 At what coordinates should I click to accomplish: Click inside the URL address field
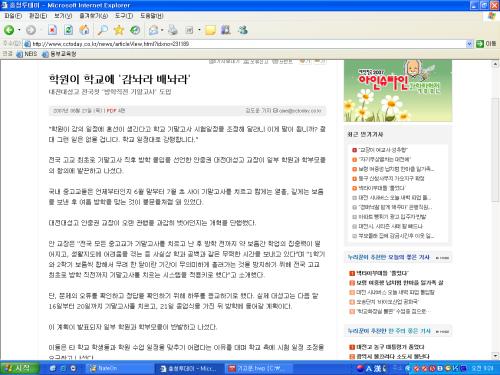click(248, 44)
